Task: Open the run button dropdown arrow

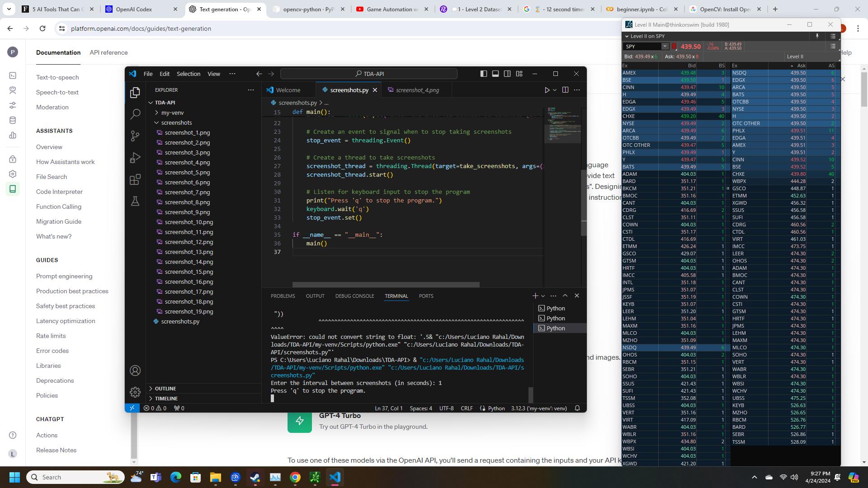Action: tap(555, 90)
